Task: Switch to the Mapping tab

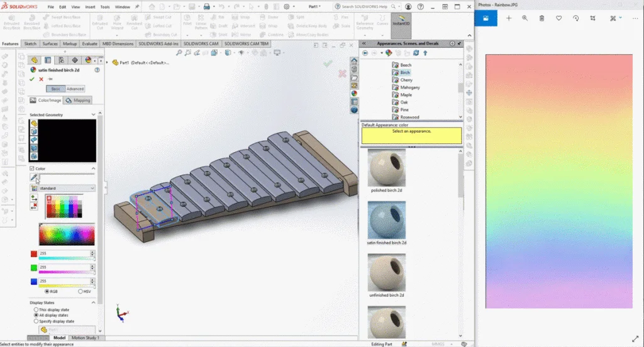Action: click(x=79, y=100)
